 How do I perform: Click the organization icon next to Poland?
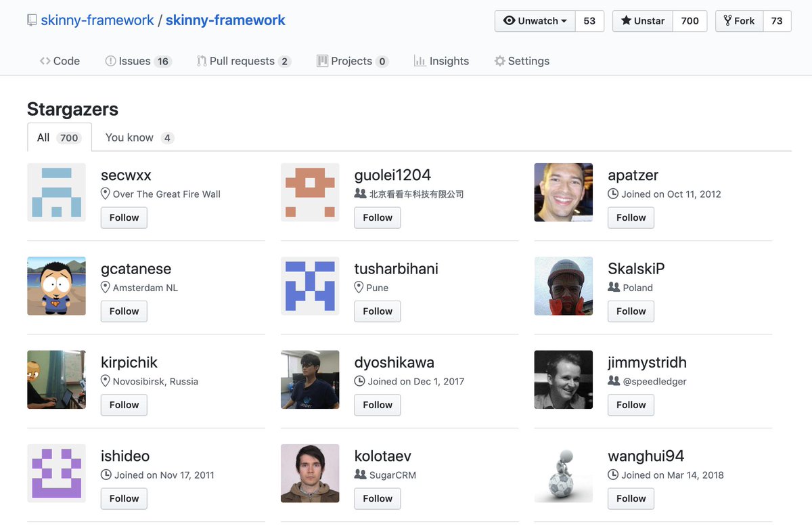coord(614,287)
